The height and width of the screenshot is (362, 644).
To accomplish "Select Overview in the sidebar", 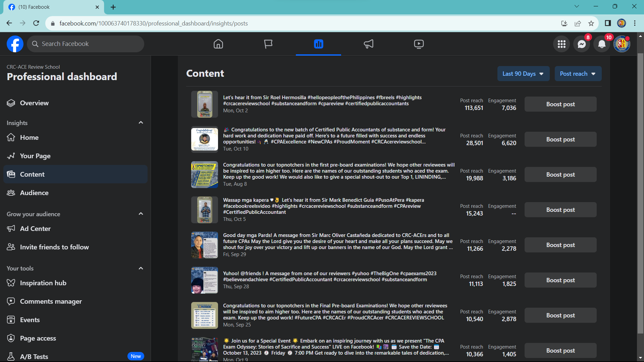I will [x=34, y=103].
